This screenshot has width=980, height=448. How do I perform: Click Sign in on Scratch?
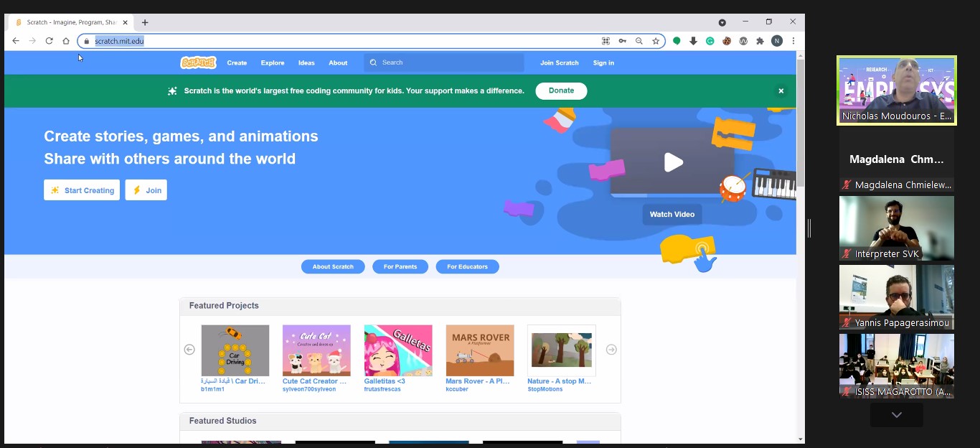603,63
